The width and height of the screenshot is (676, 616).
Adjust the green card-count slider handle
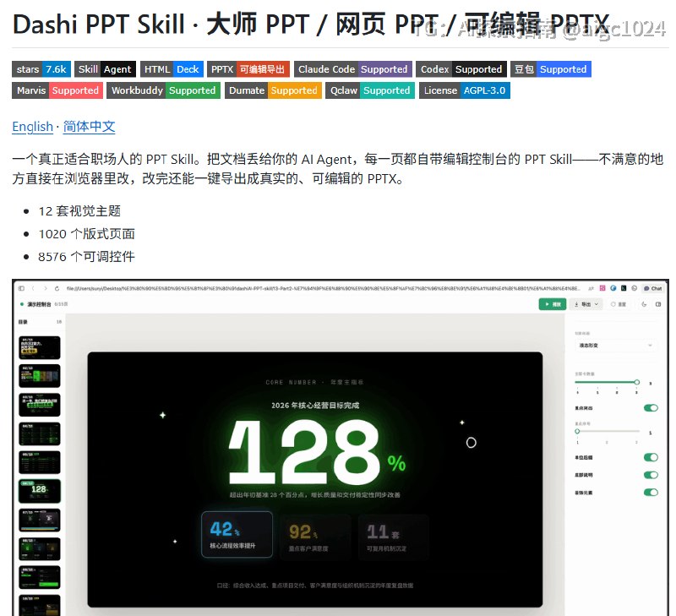(x=637, y=383)
